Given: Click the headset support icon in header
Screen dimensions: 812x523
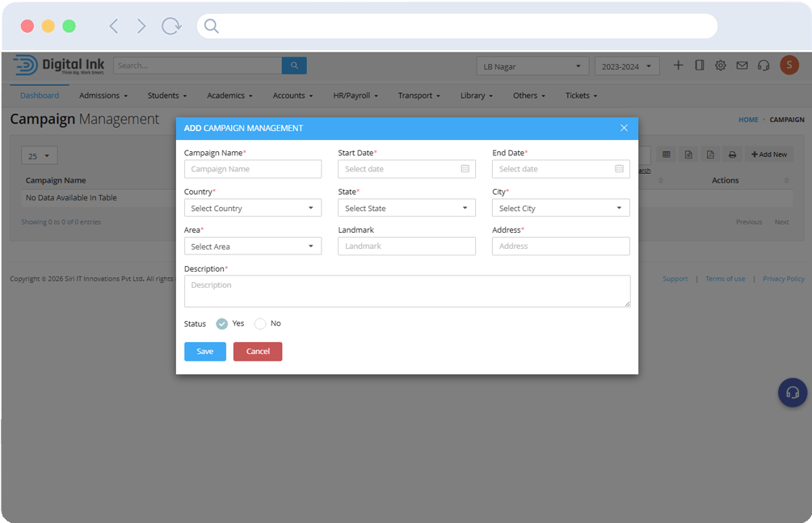Looking at the screenshot, I should pyautogui.click(x=763, y=65).
